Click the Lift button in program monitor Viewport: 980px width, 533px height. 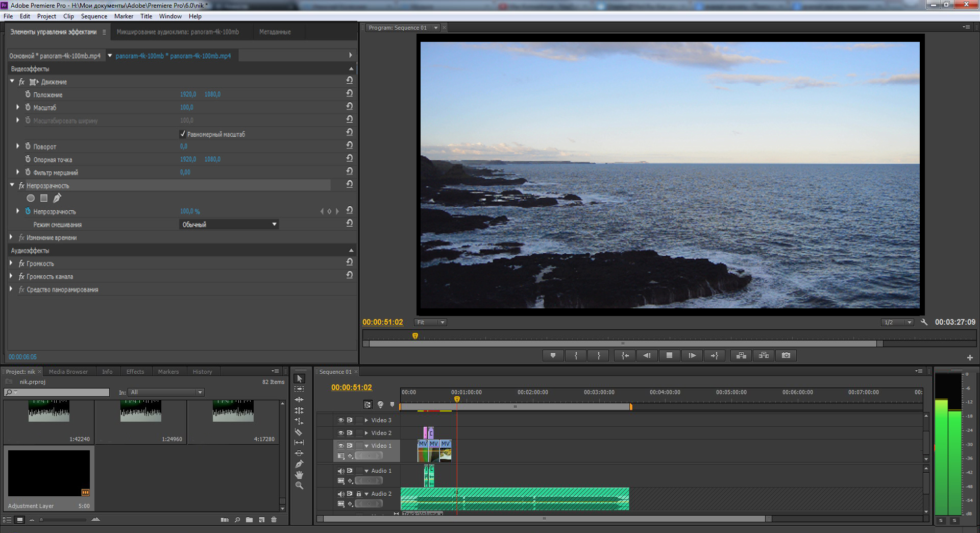[741, 355]
